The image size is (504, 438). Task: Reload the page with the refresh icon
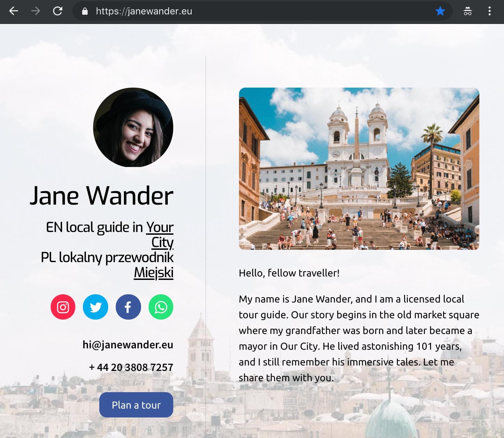tap(58, 11)
